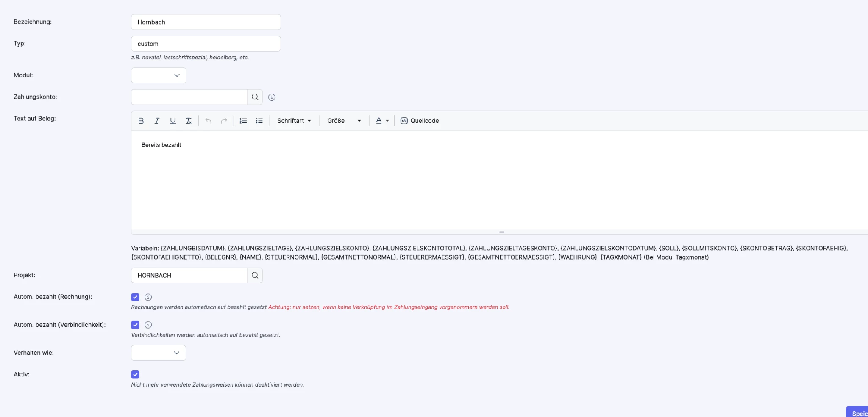Click the 'Text auf Beleg:' label
The image size is (868, 417).
pos(35,119)
